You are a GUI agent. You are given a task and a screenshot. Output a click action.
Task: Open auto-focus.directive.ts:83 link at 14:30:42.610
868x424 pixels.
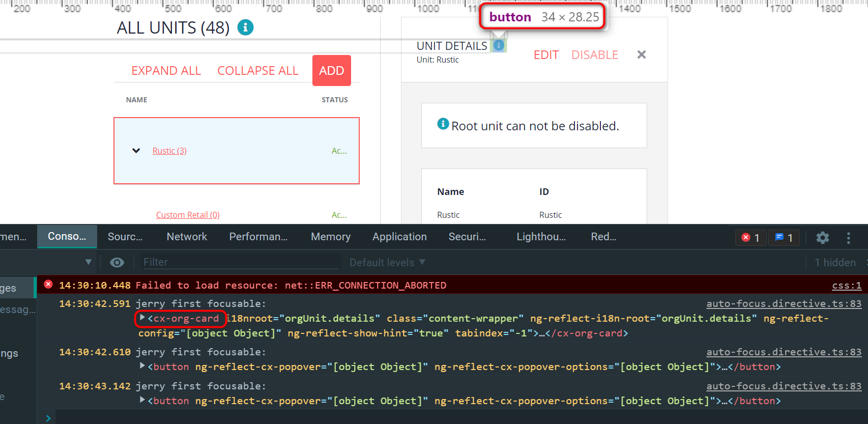point(784,352)
